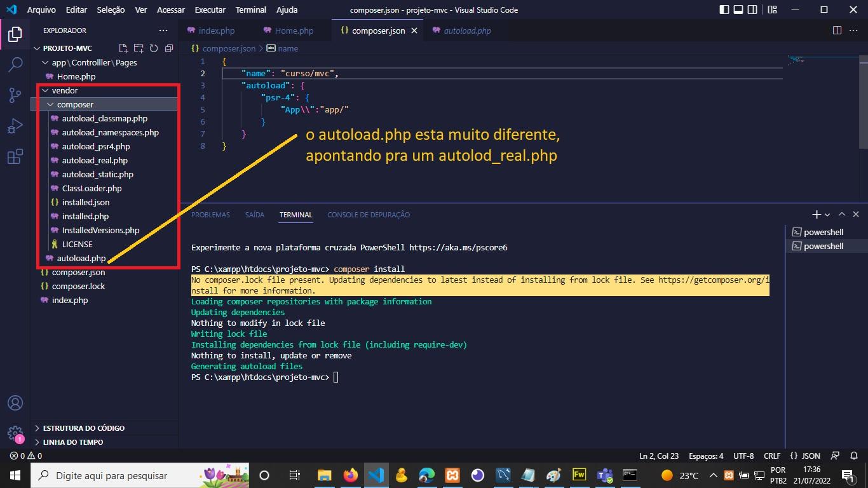Close the terminal panel

pos(856,215)
